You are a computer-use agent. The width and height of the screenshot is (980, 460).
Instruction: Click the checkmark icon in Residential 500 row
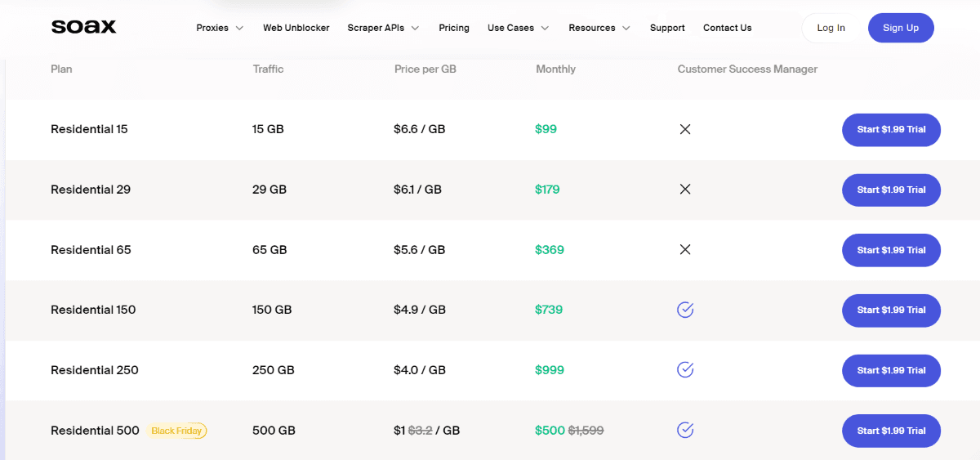(x=685, y=430)
